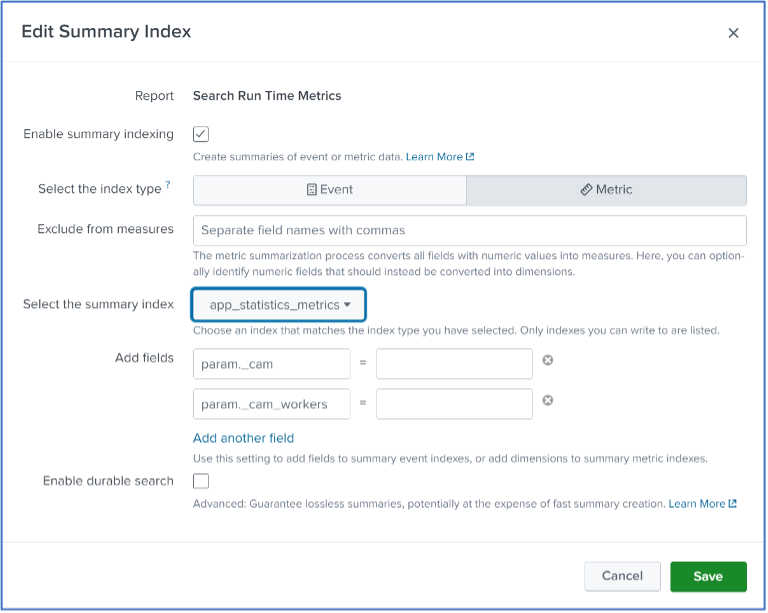Open Learn More link about summaries
The height and width of the screenshot is (613, 768).
440,157
